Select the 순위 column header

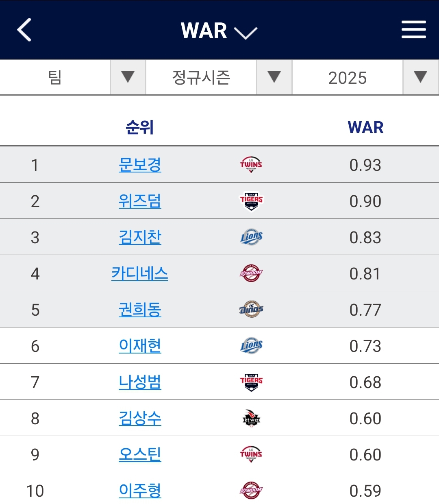point(139,127)
